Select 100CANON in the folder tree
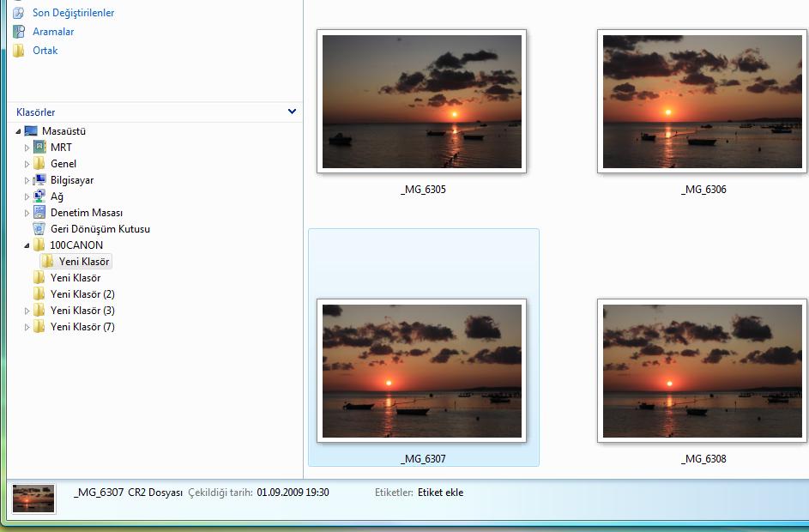Screen dimensions: 809x532 [x=76, y=245]
